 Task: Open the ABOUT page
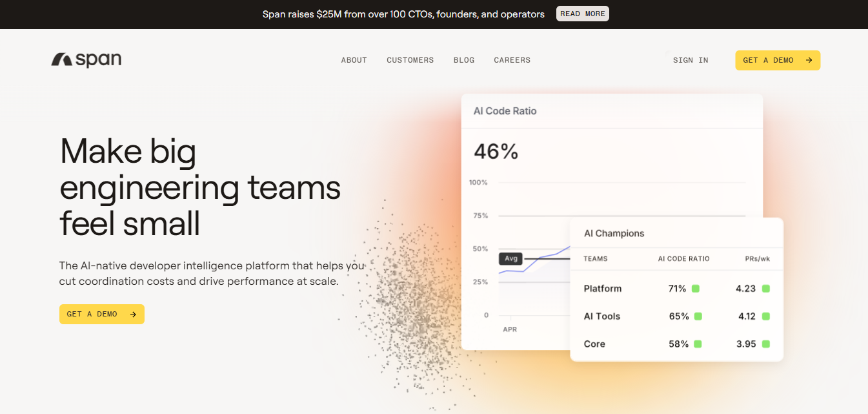[354, 60]
